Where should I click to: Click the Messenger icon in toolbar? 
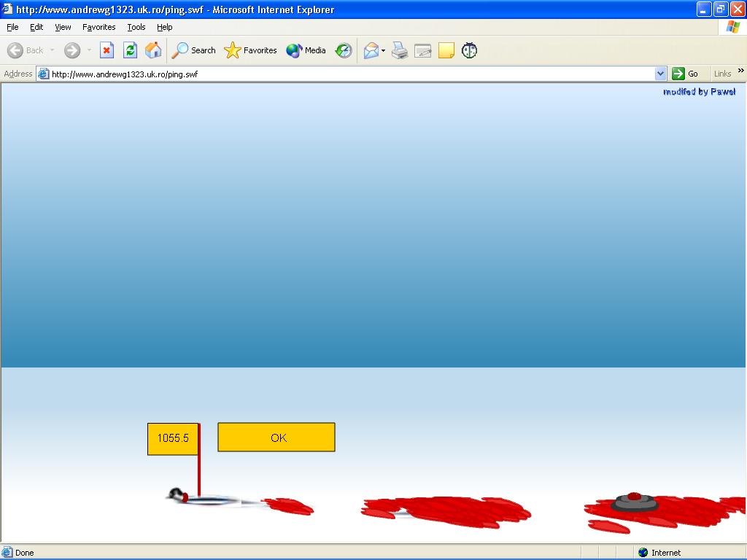[469, 50]
